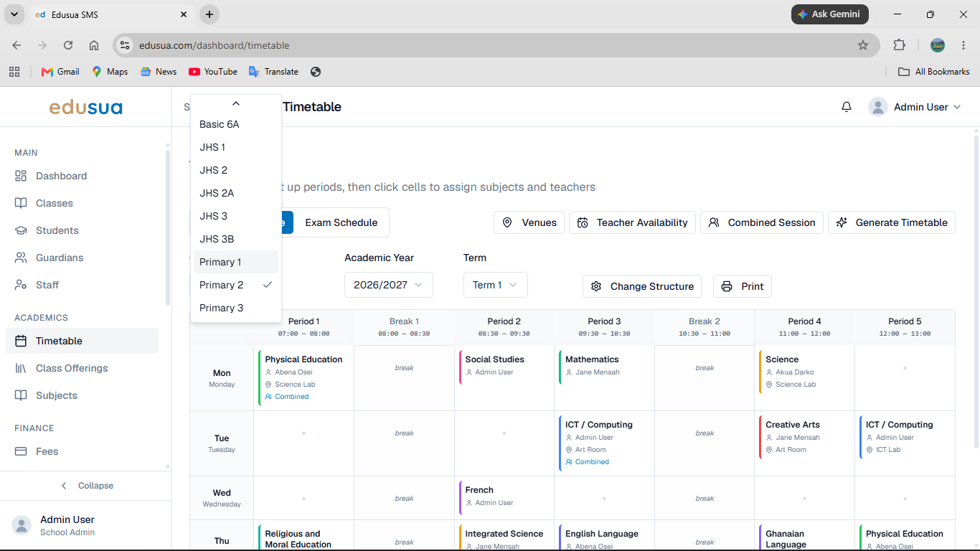Click the Generate Timetable sparkle icon
The image size is (980, 551).
[842, 222]
